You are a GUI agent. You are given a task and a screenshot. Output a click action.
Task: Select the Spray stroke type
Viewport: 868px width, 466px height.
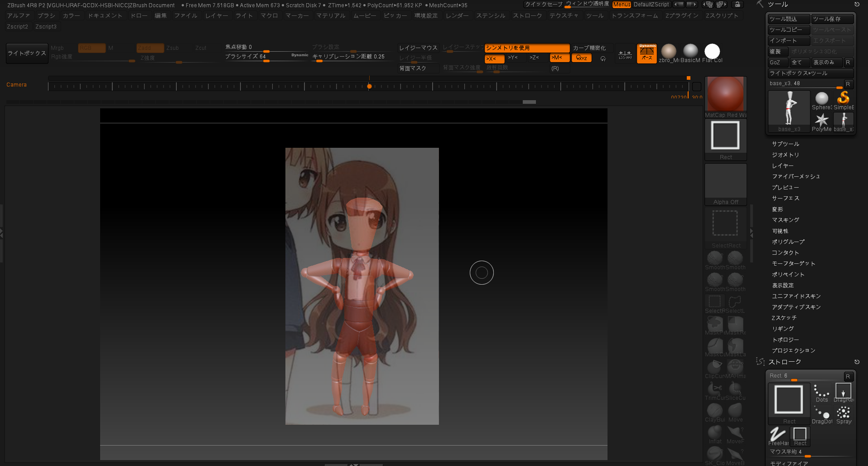tap(844, 414)
